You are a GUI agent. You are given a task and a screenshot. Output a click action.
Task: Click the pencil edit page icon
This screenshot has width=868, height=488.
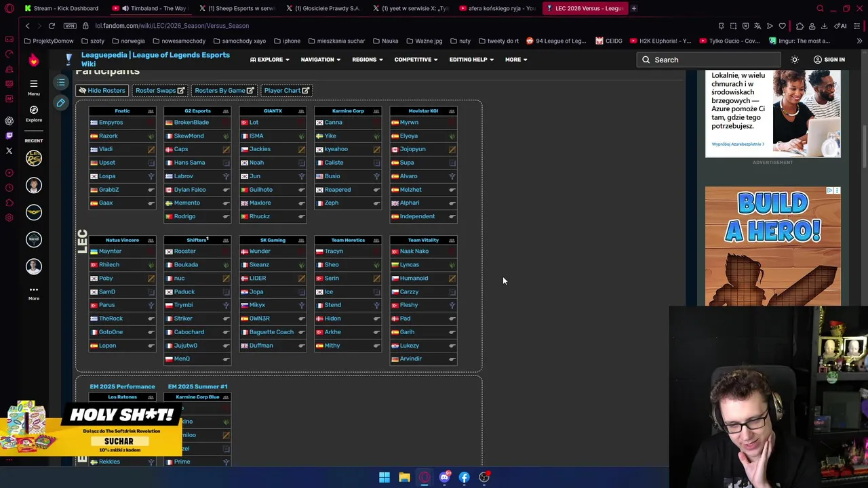61,103
